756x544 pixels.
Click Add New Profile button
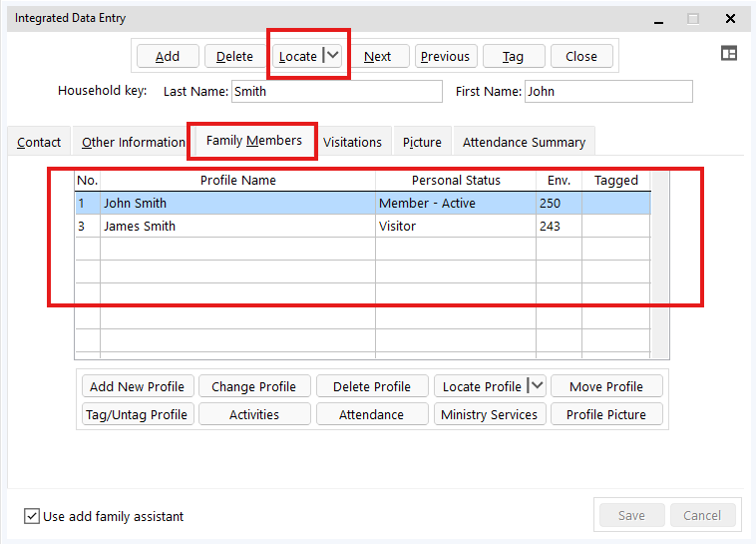[x=138, y=386]
